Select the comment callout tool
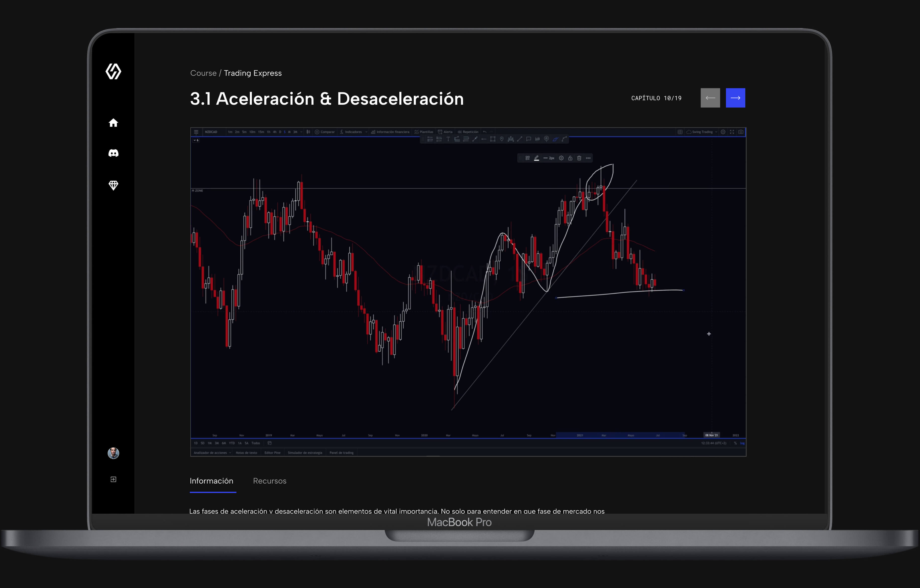The width and height of the screenshot is (920, 588). [x=529, y=139]
